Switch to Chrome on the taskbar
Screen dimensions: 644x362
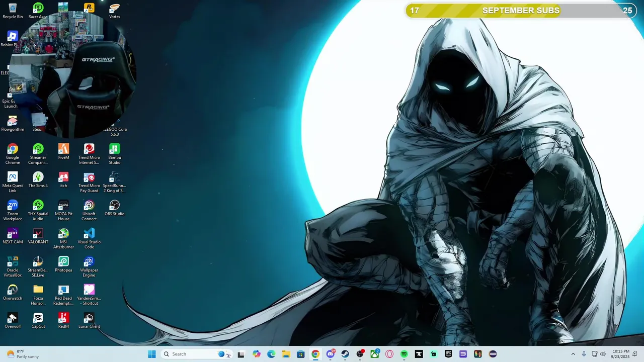pos(315,354)
